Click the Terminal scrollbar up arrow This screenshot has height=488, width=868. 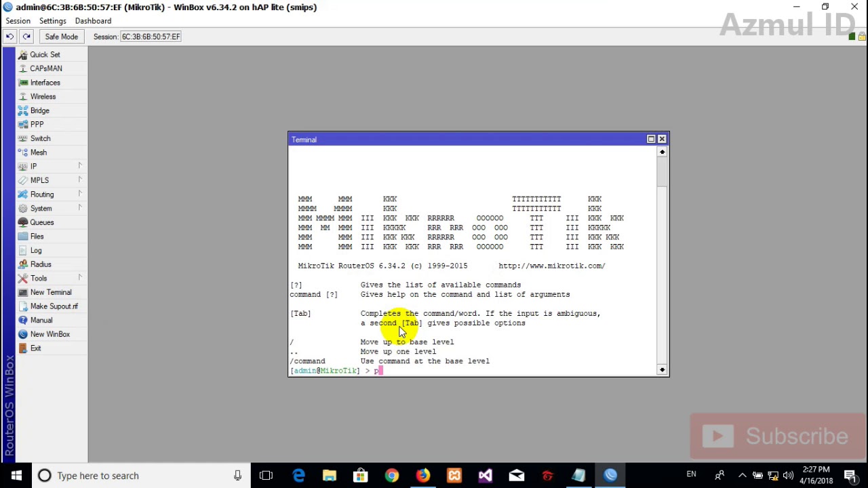662,152
